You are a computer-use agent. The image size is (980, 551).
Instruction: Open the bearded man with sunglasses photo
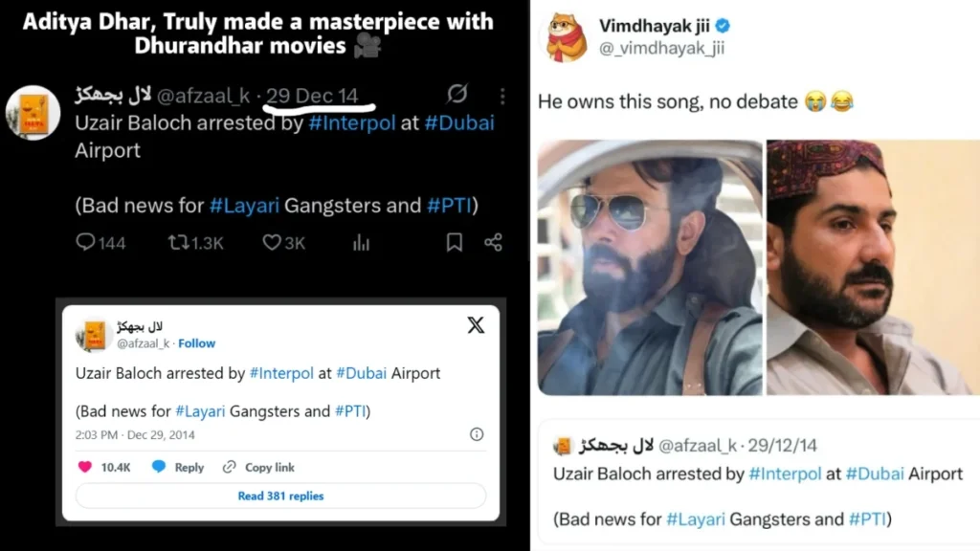pos(650,267)
